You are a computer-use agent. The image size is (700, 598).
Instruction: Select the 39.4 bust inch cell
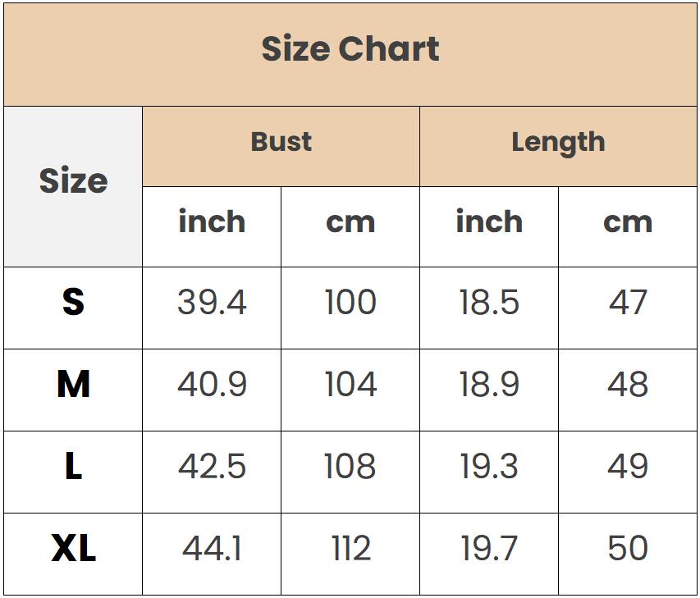(212, 308)
